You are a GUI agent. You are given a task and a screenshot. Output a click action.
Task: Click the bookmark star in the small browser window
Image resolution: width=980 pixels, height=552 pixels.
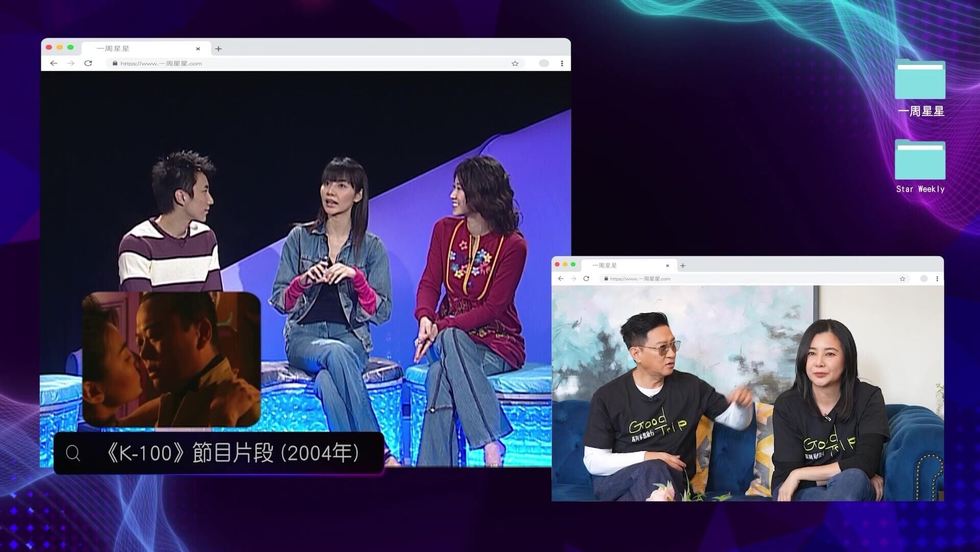pos(902,279)
